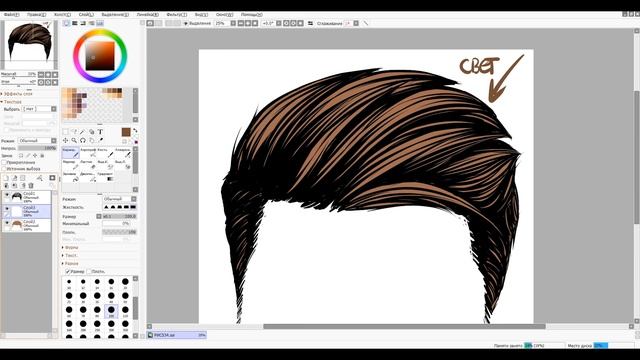Undo with the toolbar undo arrow
Screen dimensions: 640x360
click(x=150, y=23)
